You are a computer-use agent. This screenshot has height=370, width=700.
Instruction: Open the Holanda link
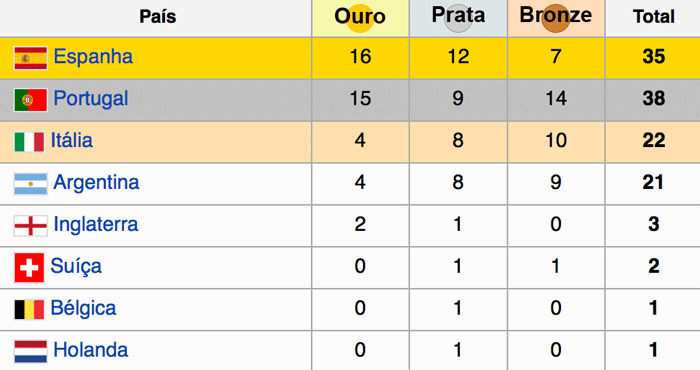click(90, 350)
